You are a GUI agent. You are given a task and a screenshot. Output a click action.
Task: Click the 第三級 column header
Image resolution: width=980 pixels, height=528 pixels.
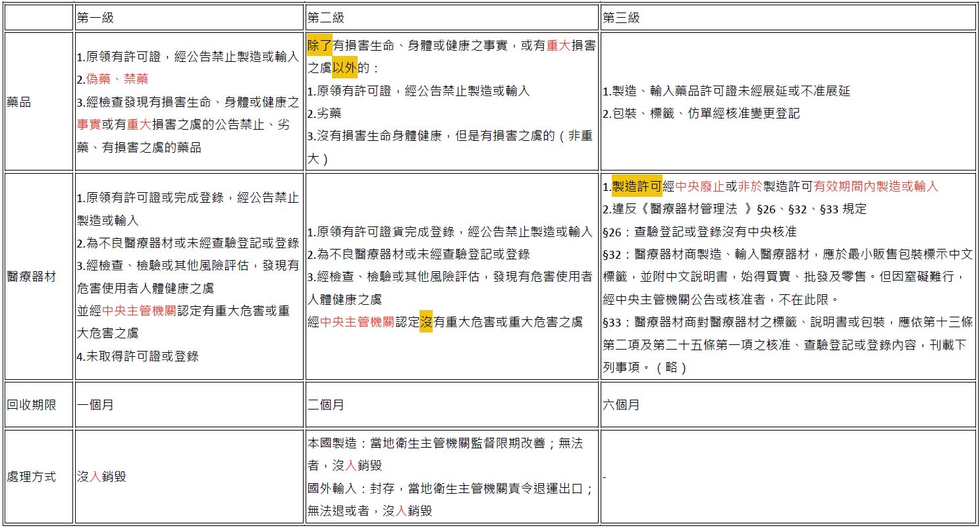[x=621, y=18]
